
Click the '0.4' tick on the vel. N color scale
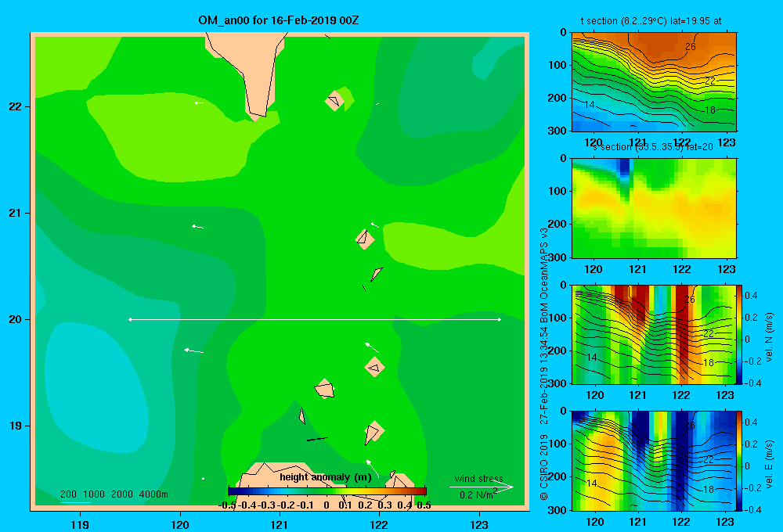coord(751,296)
